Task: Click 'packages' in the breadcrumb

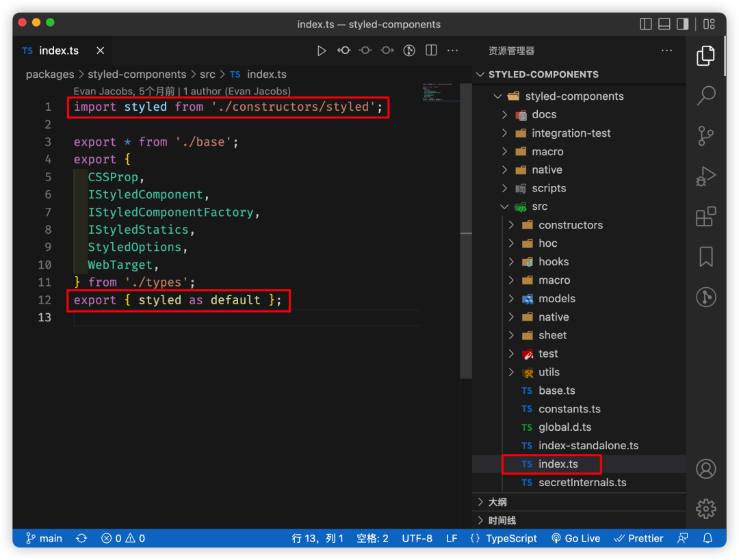Action: 50,75
